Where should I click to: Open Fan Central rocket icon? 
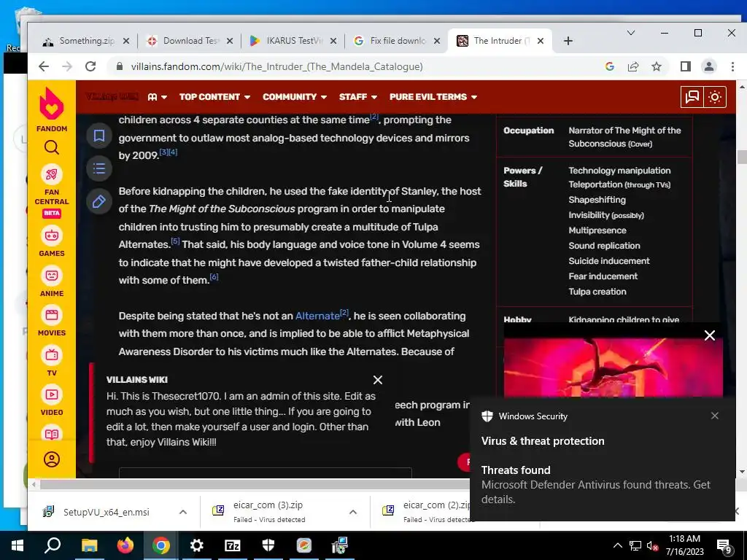52,175
